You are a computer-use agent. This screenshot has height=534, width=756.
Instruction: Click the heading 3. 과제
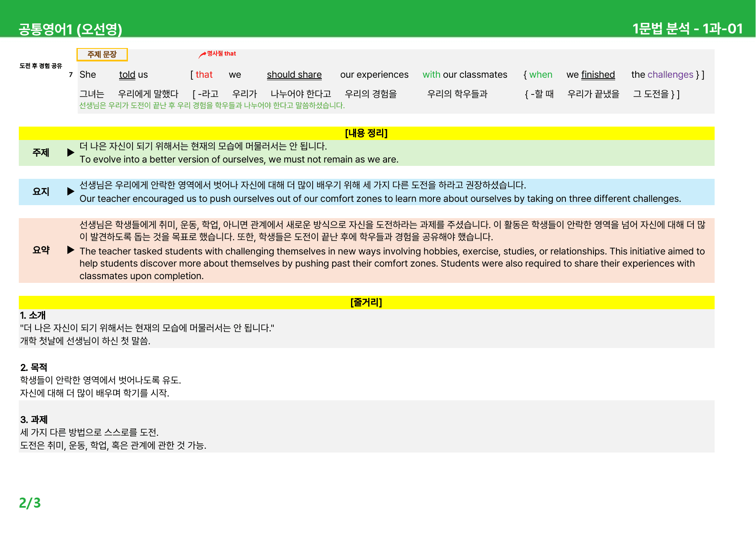pos(34,420)
